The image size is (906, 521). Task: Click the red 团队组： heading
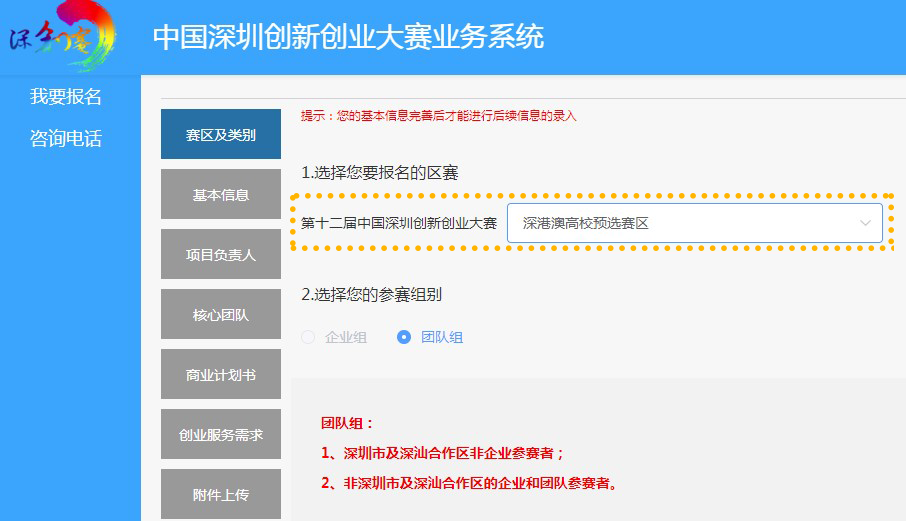tap(347, 423)
